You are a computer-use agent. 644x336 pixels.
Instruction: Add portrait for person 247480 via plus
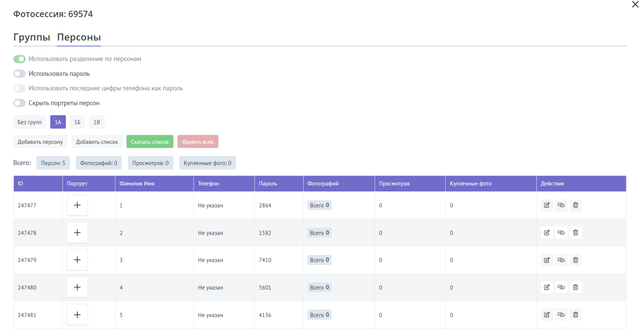[77, 287]
